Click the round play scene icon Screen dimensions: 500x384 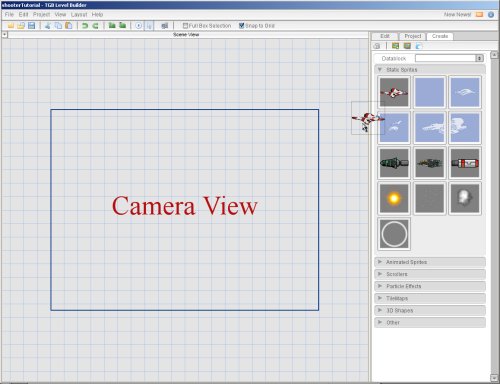coord(139,26)
